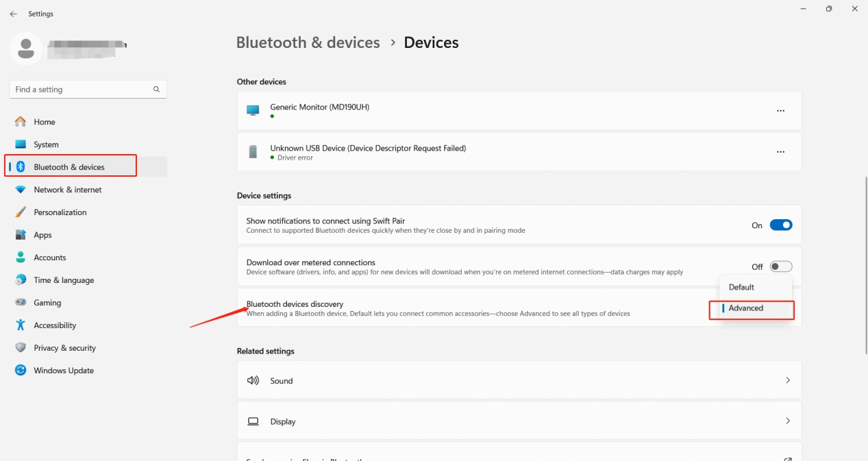
Task: Click Bluetooth & devices breadcrumb link
Action: 308,42
